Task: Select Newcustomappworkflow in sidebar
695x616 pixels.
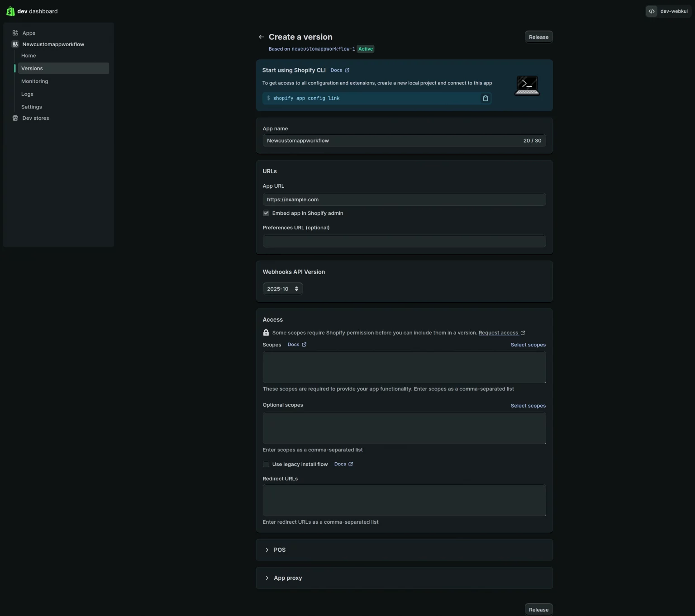Action: click(53, 44)
